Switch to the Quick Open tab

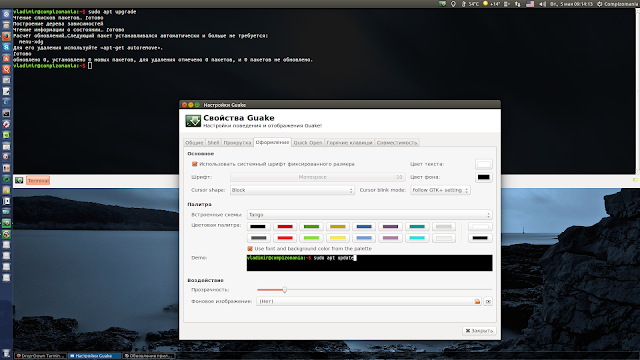pos(308,142)
